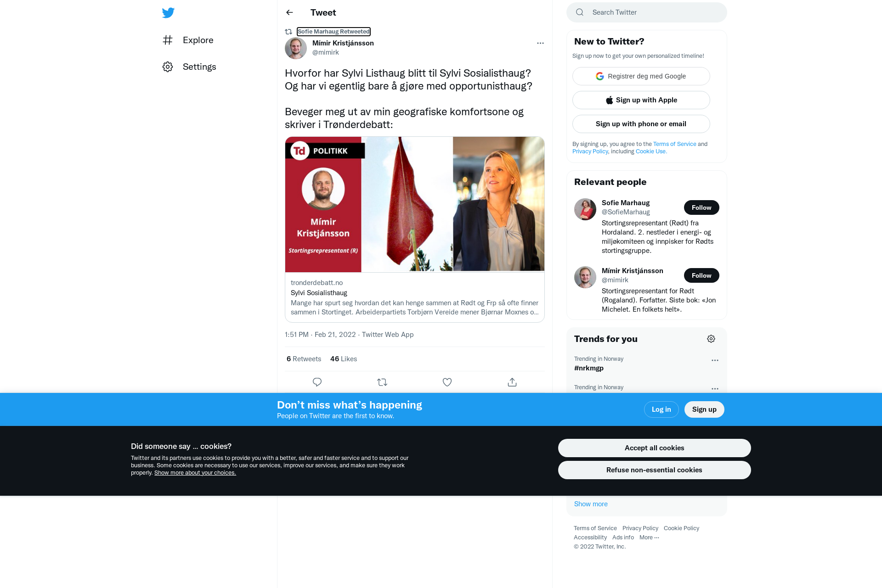Open the tronderdebatt.no article image
882x588 pixels.
click(x=415, y=204)
